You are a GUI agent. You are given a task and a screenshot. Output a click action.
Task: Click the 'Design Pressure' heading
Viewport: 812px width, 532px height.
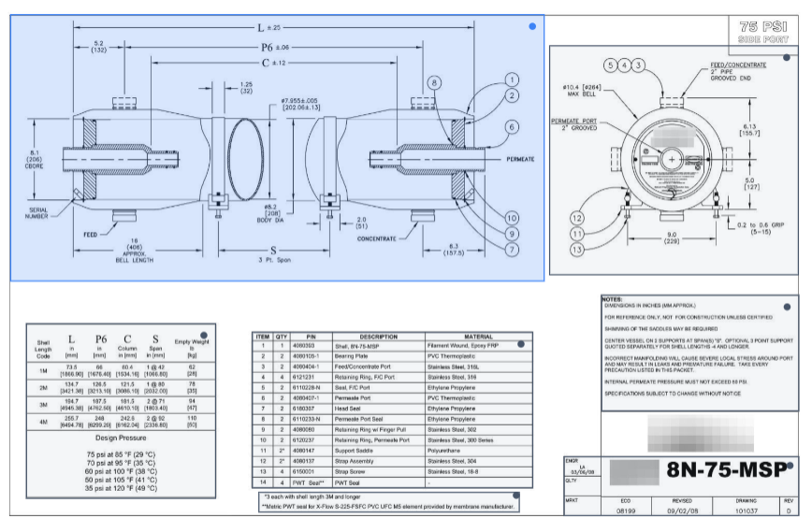(x=121, y=438)
